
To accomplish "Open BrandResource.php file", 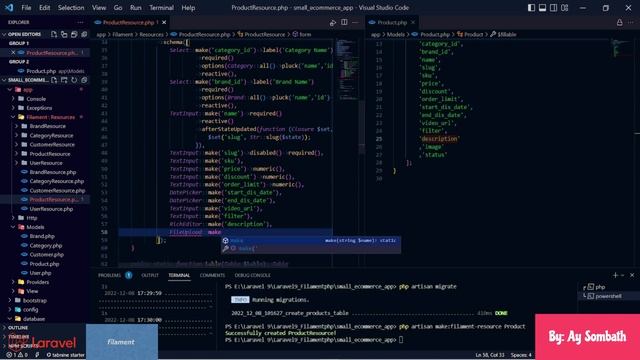I will 45,172.
